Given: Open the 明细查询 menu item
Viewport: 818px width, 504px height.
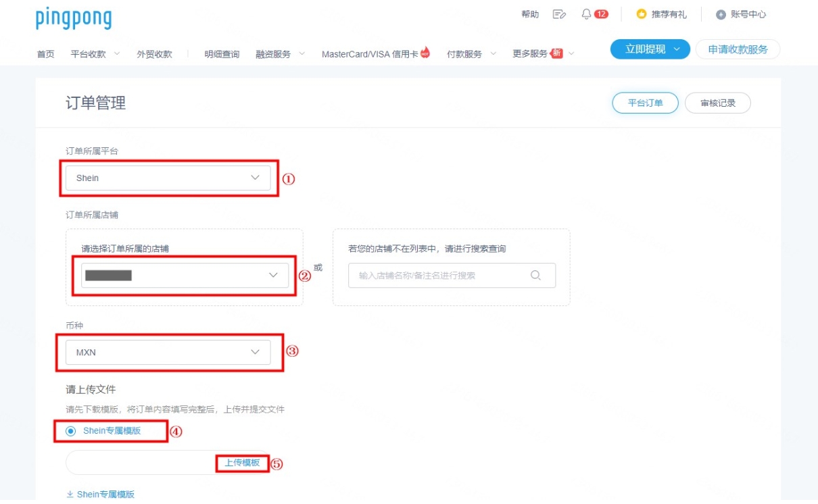Looking at the screenshot, I should coord(222,54).
